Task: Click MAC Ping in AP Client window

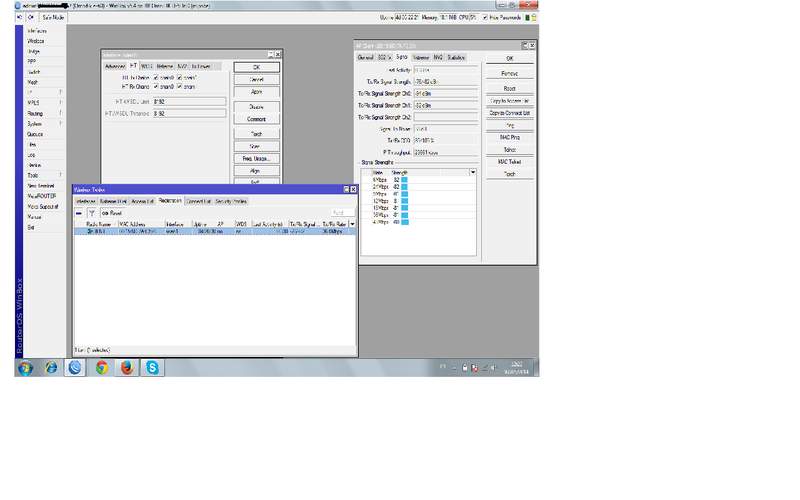Action: (x=509, y=138)
